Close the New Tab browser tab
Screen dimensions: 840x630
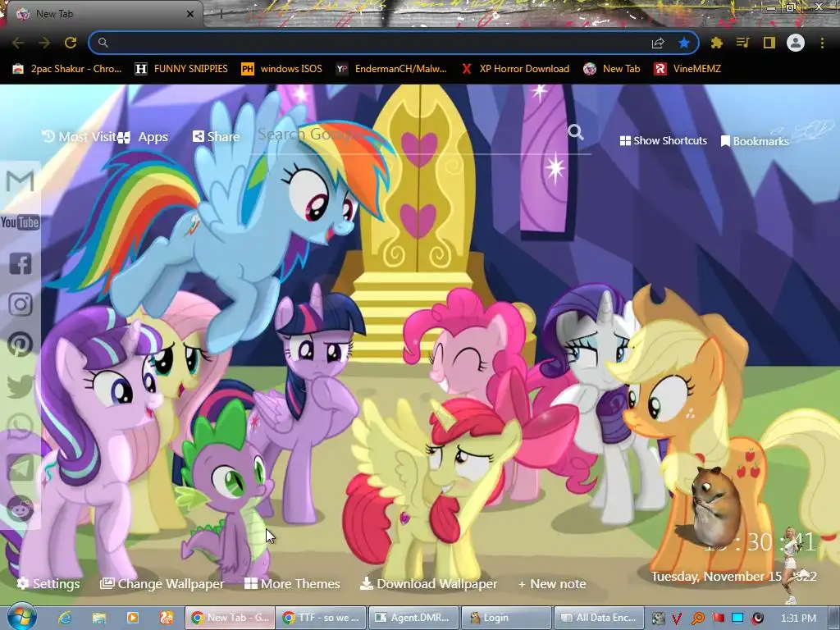190,14
